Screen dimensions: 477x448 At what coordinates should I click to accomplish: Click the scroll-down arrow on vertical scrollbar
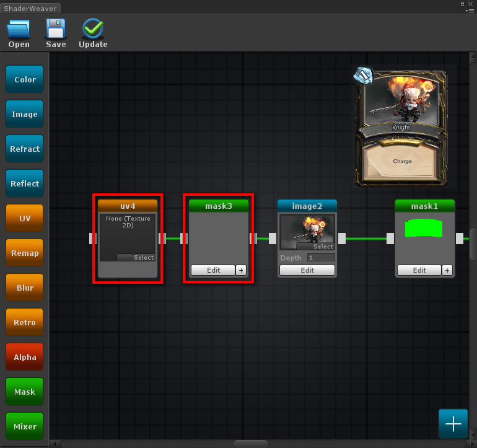(x=473, y=435)
